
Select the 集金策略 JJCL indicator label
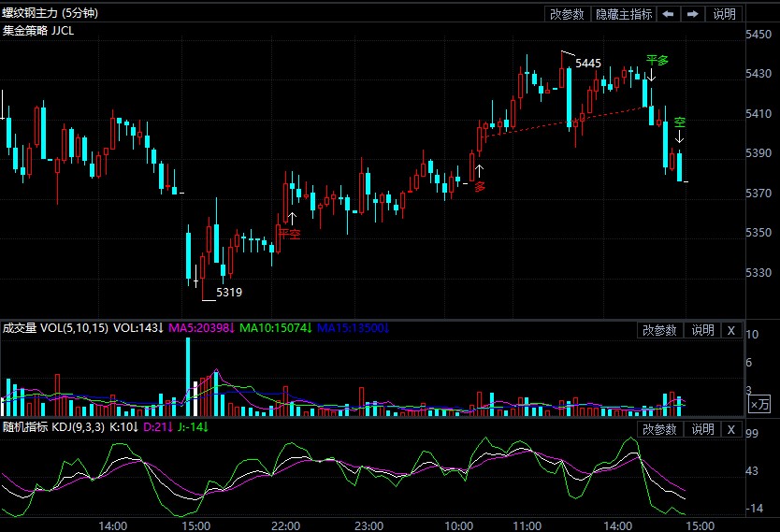(38, 31)
